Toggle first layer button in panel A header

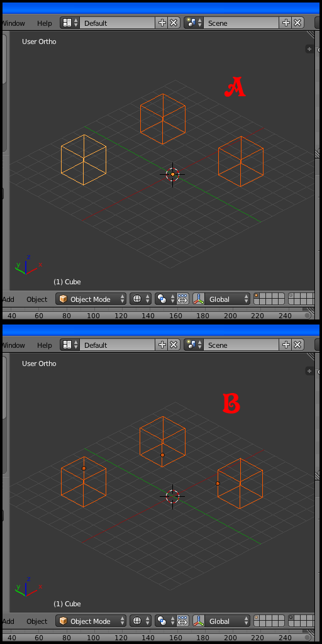tap(257, 296)
